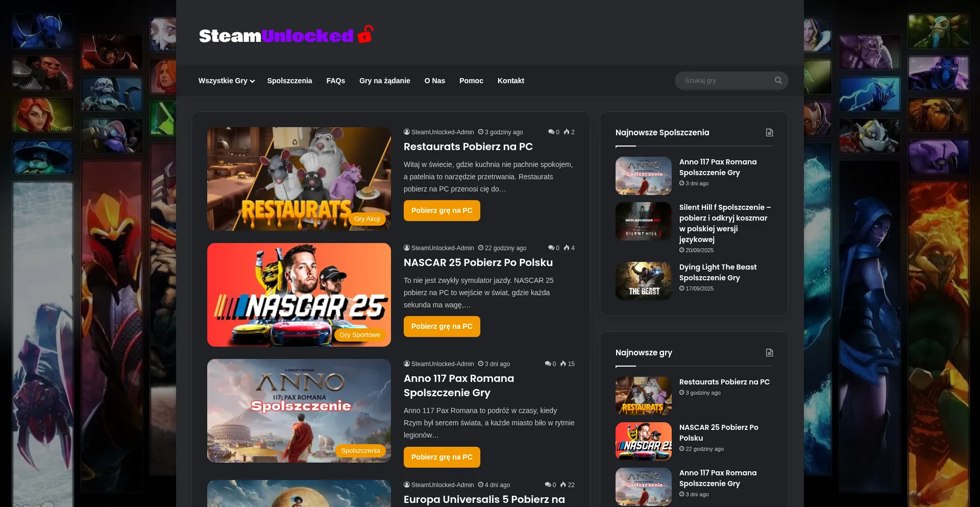
Task: Click flame views icon on Restaurats post
Action: pyautogui.click(x=567, y=132)
